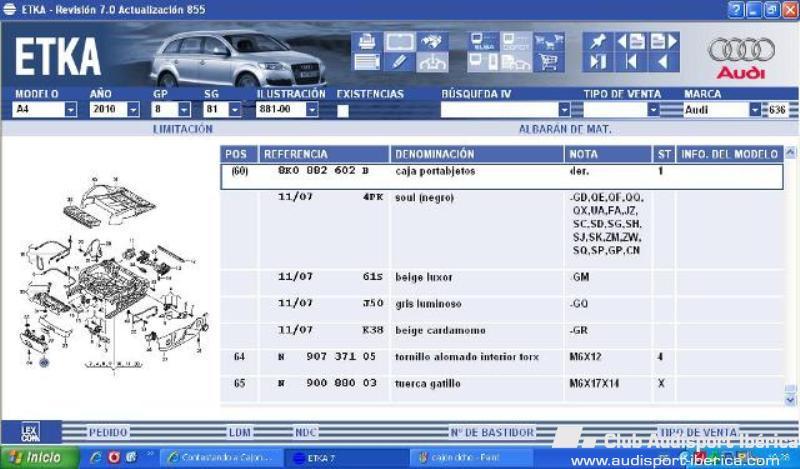Image resolution: width=800 pixels, height=469 pixels.
Task: Click the Opera quick launch icon
Action: click(x=113, y=457)
